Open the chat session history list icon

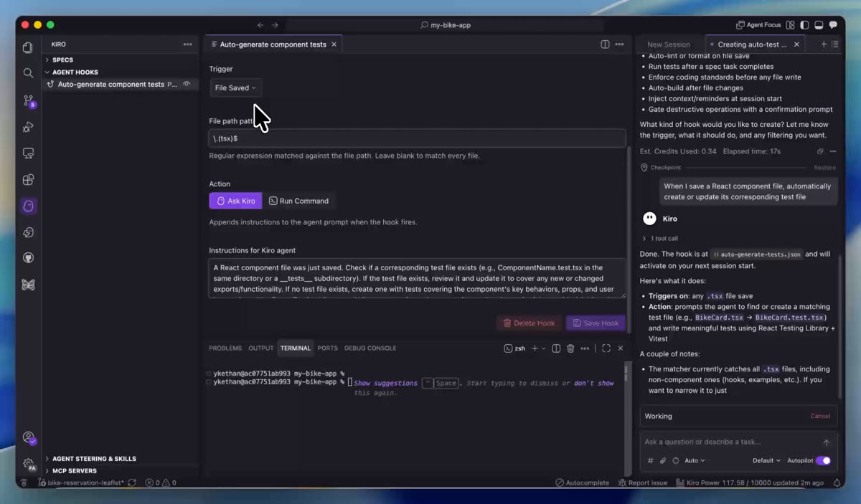point(834,44)
